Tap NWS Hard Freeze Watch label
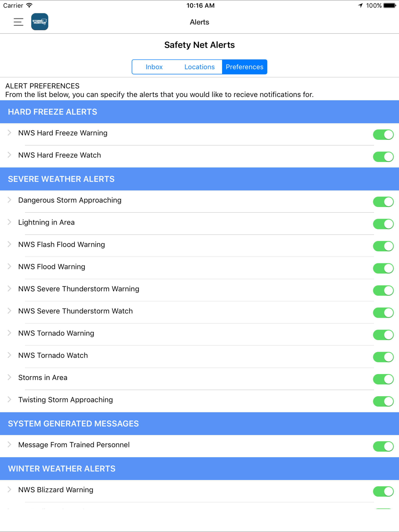This screenshot has height=532, width=399. click(60, 155)
